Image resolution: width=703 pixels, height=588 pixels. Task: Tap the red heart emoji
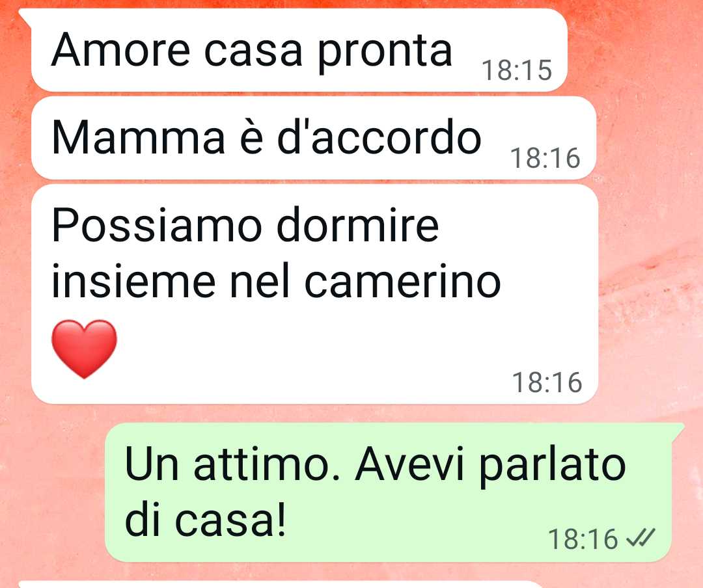point(84,349)
